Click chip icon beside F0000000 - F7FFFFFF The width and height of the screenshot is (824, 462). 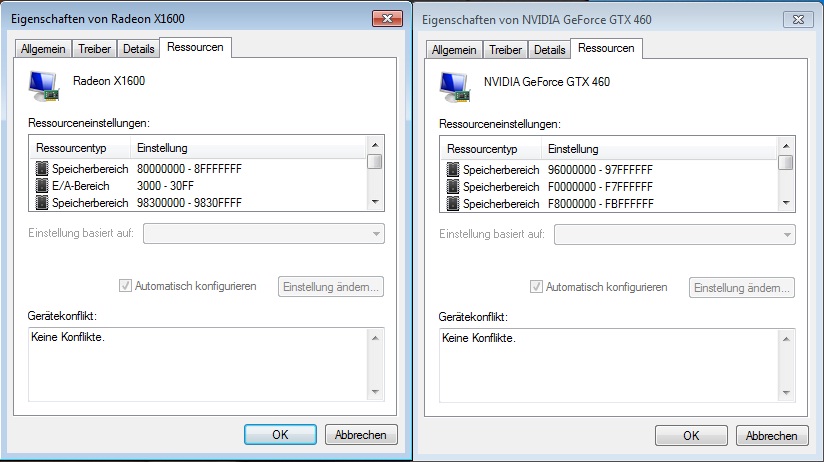tap(452, 187)
